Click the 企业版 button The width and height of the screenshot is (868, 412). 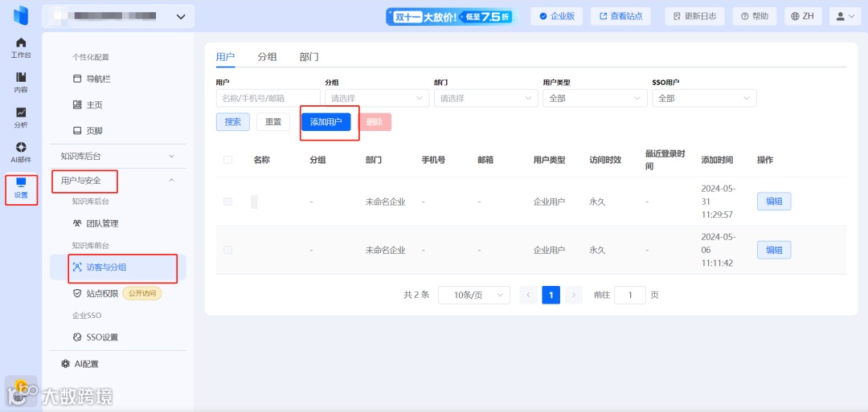click(557, 16)
